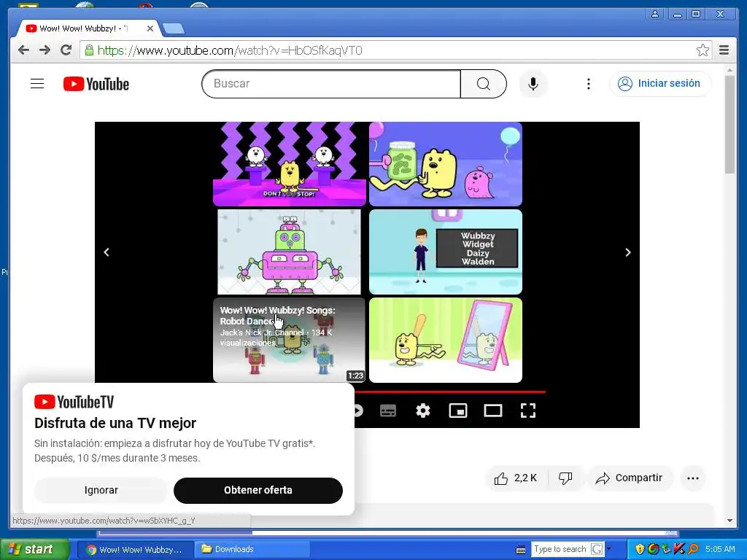Open a new tab
747x560 pixels.
click(174, 29)
